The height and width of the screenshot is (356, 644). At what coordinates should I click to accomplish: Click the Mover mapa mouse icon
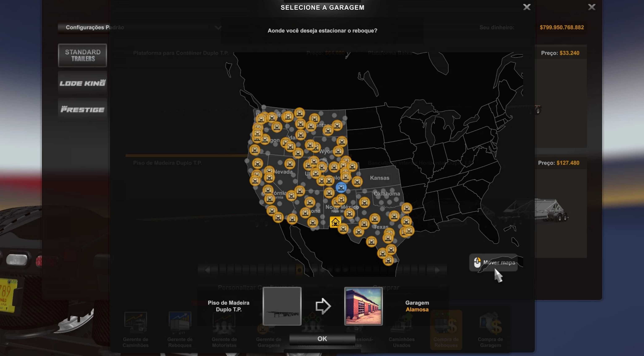point(477,263)
